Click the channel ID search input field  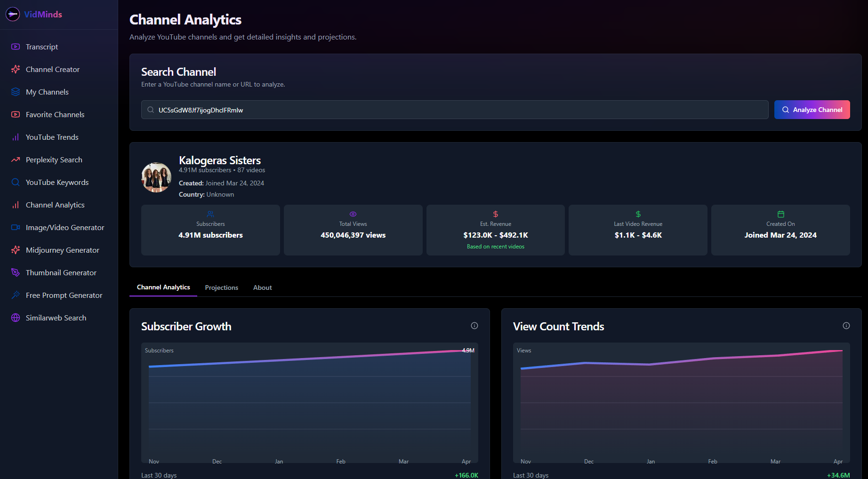[x=455, y=110]
